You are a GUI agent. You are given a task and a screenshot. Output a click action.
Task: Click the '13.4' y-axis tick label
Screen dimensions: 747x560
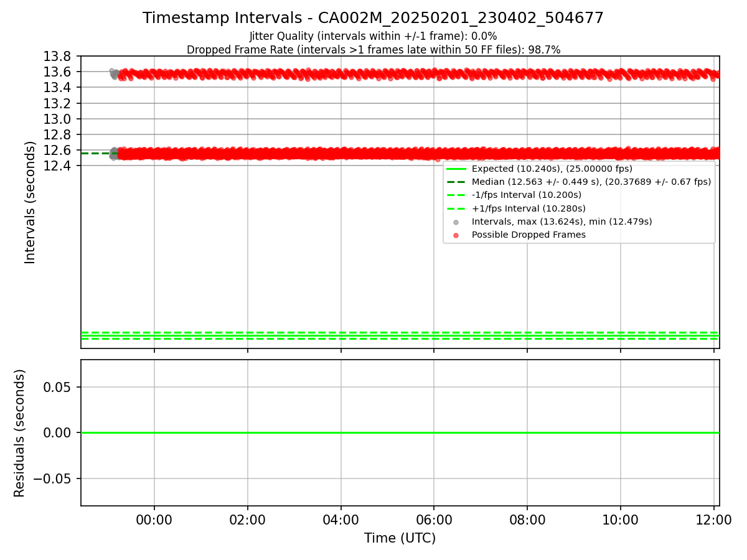tap(57, 88)
